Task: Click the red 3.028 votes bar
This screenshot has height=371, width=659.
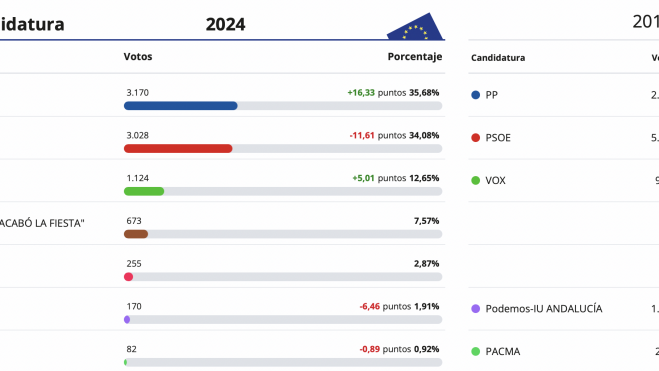Action: coord(178,149)
